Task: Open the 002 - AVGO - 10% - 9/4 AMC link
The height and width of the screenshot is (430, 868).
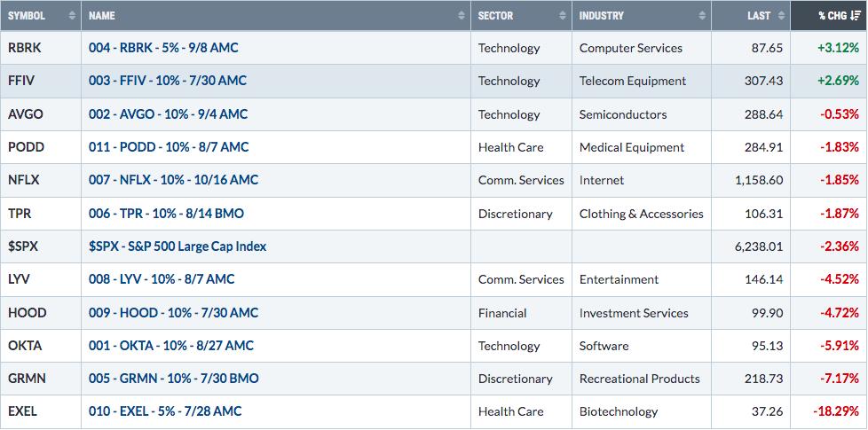Action: pos(169,113)
